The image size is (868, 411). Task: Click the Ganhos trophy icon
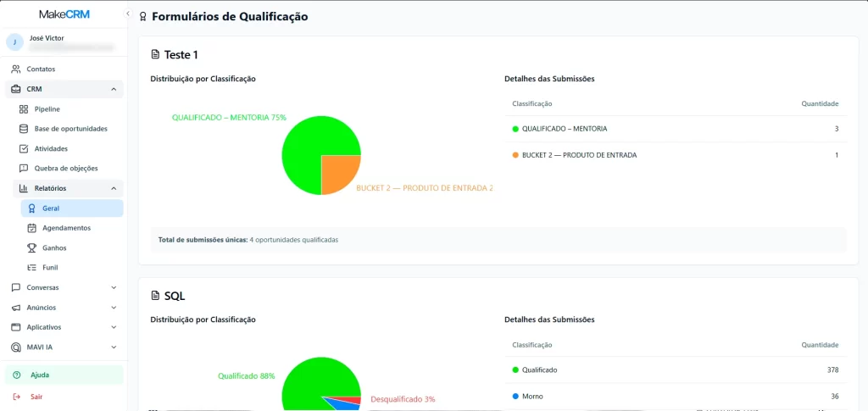pos(31,247)
